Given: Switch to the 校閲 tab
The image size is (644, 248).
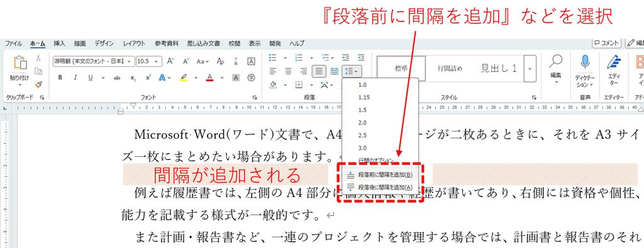Looking at the screenshot, I should click(235, 43).
